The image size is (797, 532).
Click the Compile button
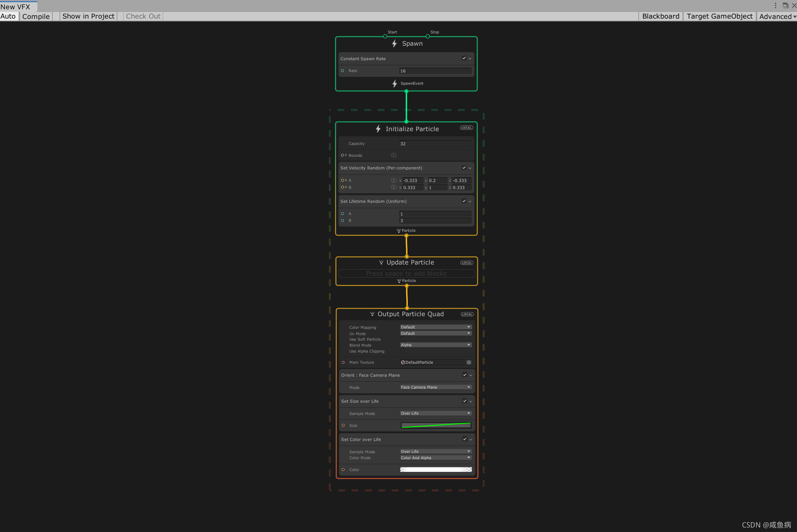pos(36,16)
